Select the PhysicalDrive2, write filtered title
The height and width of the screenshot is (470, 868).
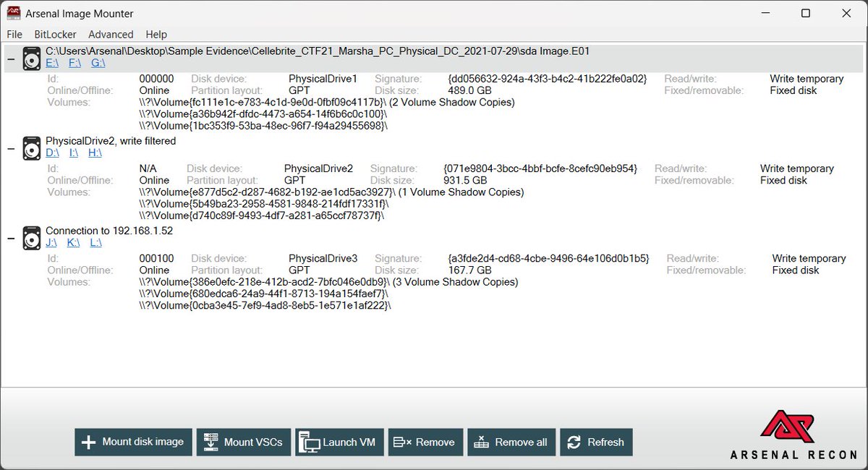tap(111, 141)
